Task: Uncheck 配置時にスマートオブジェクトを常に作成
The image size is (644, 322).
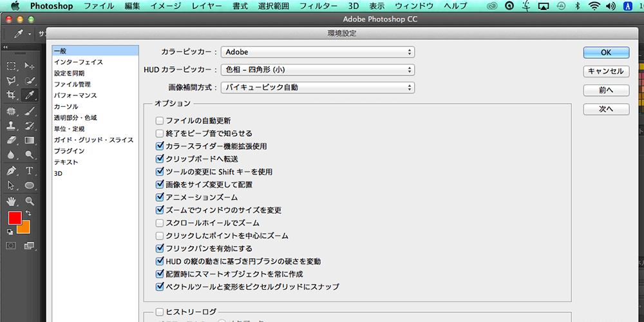Action: pos(160,274)
